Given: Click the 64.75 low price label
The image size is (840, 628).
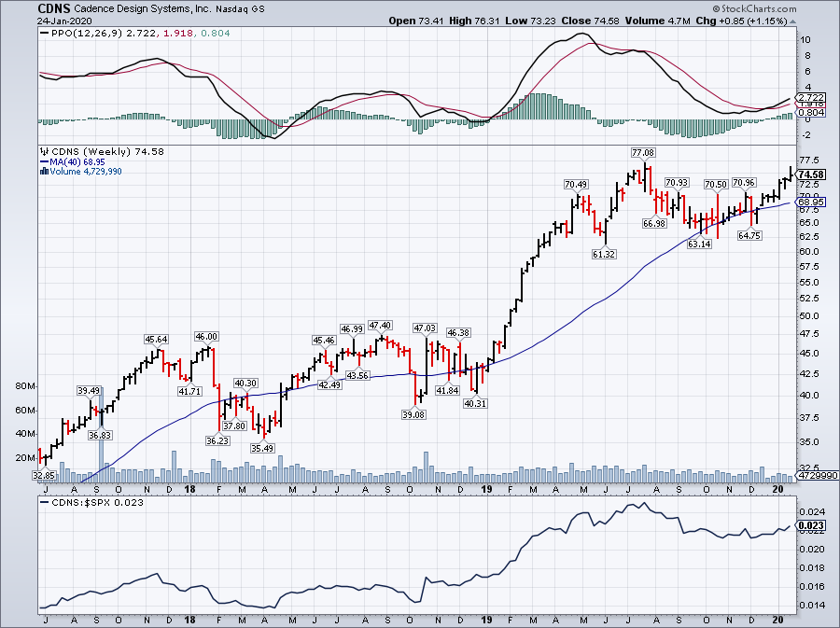Looking at the screenshot, I should click(749, 235).
